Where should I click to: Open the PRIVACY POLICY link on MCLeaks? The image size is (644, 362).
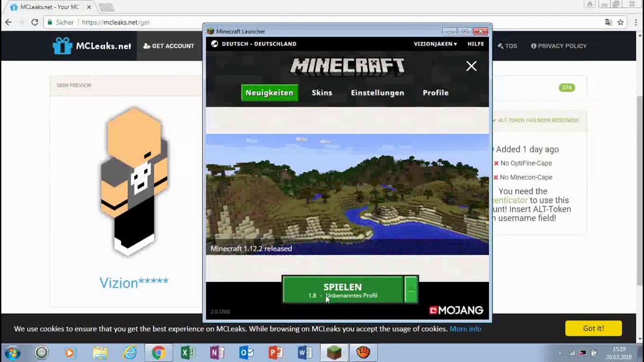[x=558, y=46]
